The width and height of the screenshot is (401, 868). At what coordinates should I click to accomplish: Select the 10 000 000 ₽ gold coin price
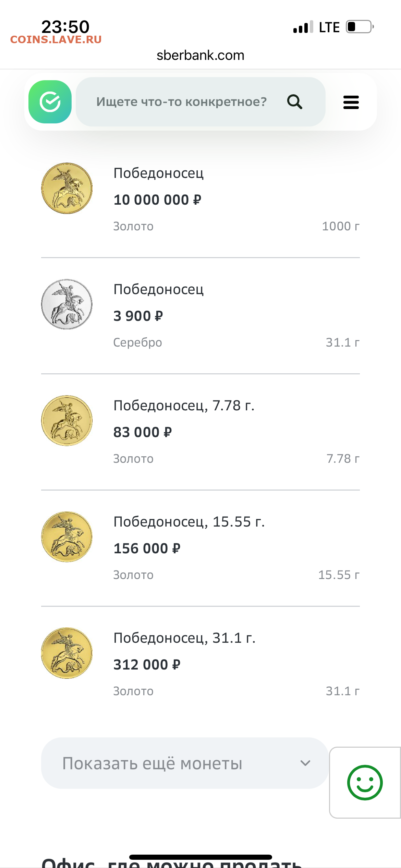click(157, 200)
